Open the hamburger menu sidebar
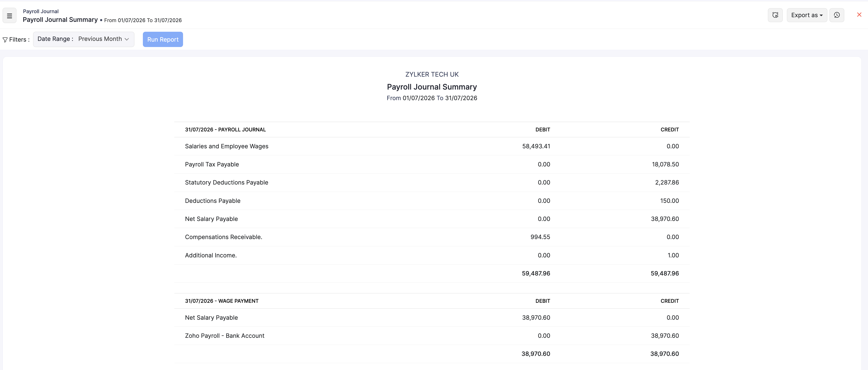 tap(9, 16)
